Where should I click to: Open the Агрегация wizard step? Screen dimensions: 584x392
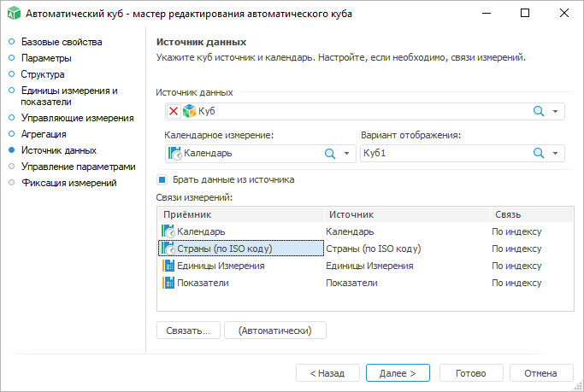coord(44,134)
